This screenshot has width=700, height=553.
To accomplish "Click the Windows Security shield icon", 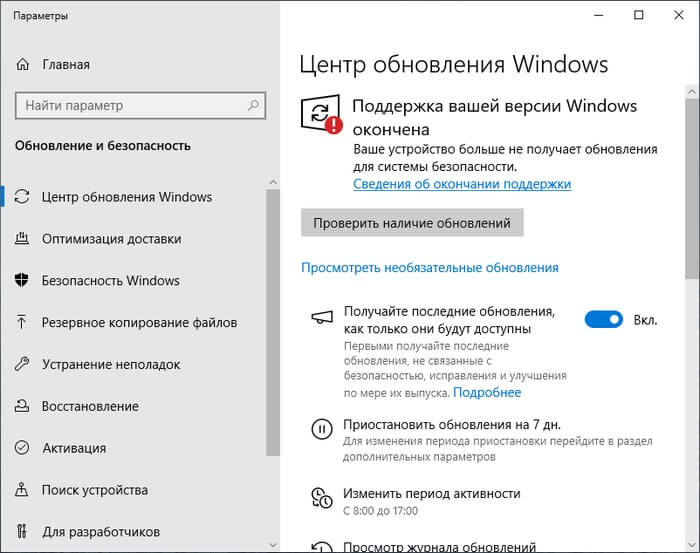I will (23, 281).
